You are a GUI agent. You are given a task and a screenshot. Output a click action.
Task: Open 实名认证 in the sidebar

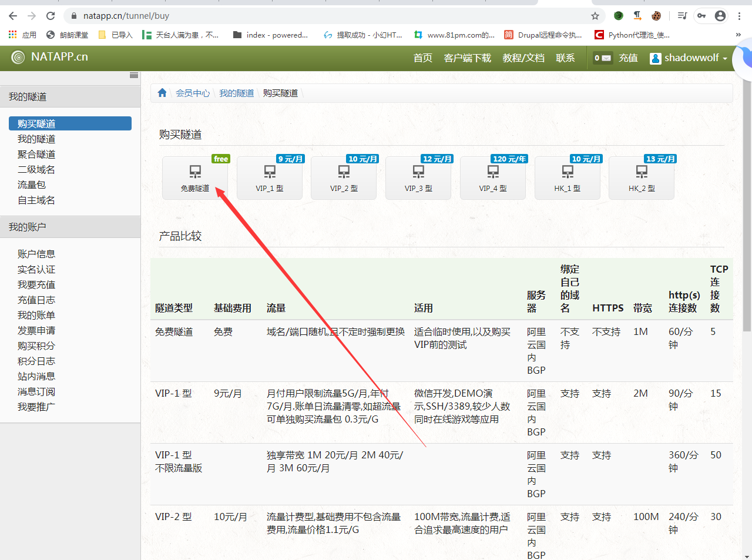(x=36, y=269)
